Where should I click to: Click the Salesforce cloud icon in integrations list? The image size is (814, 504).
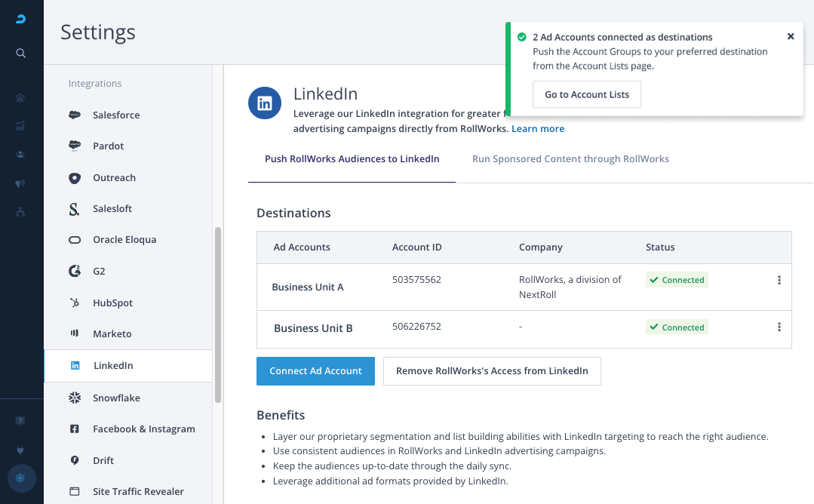[x=75, y=115]
